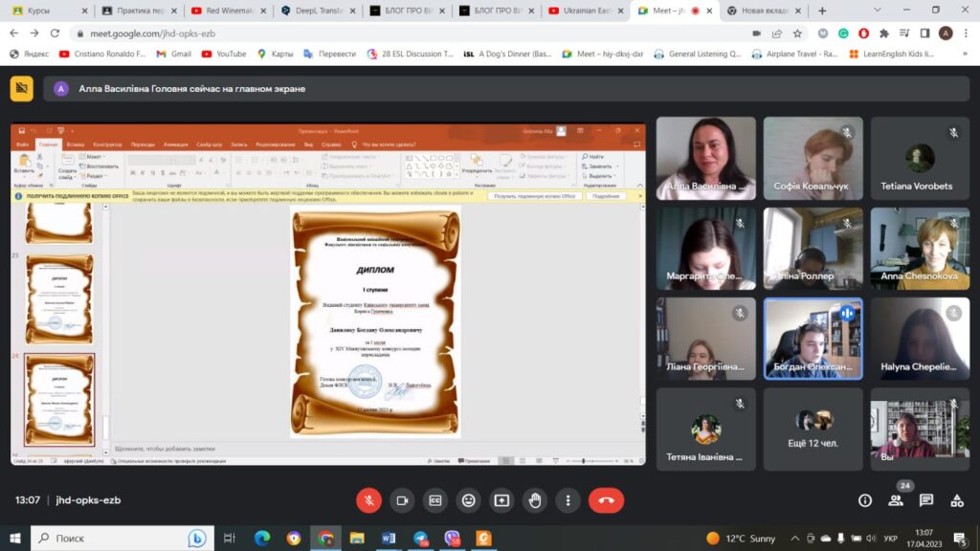
Task: Raise your hand in the meeting
Action: click(535, 500)
